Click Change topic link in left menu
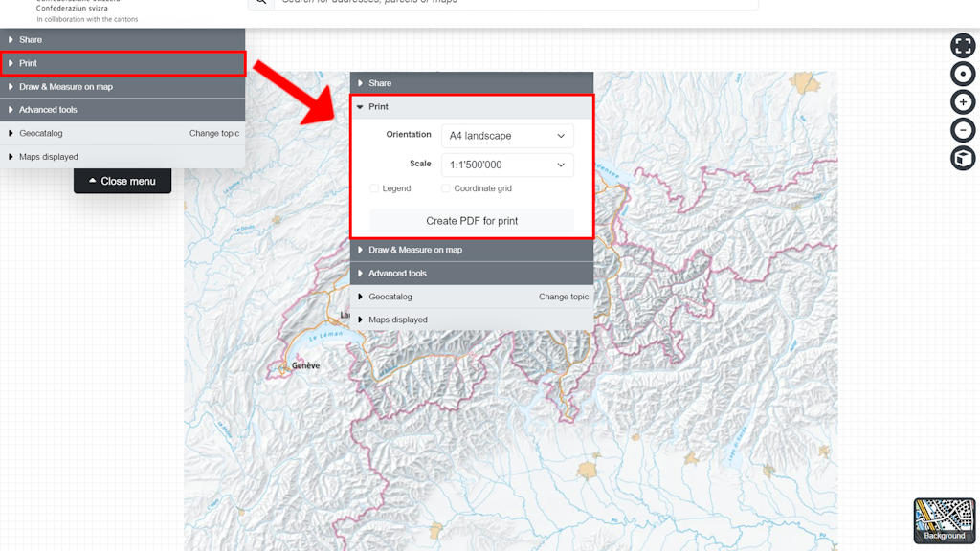The width and height of the screenshot is (980, 551). pyautogui.click(x=214, y=133)
